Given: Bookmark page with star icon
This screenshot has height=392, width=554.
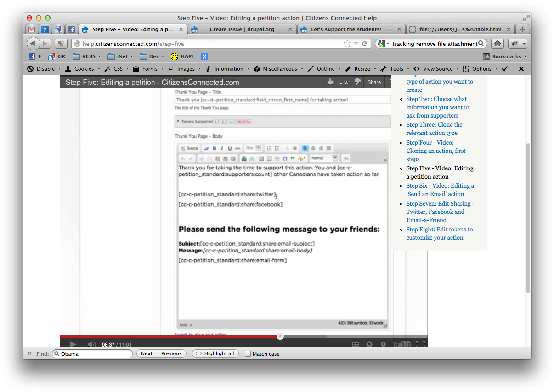Looking at the screenshot, I should [347, 44].
